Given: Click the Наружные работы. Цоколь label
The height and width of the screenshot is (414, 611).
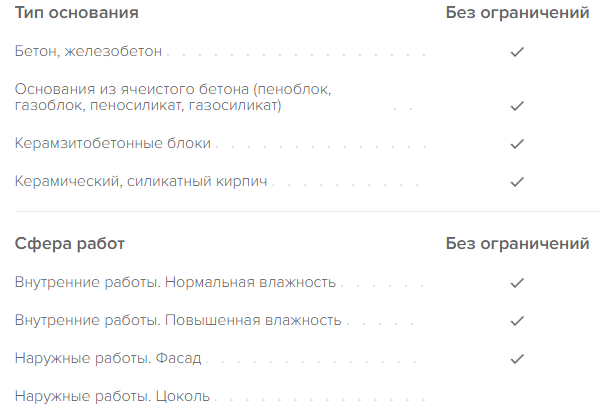Looking at the screenshot, I should point(112,396).
